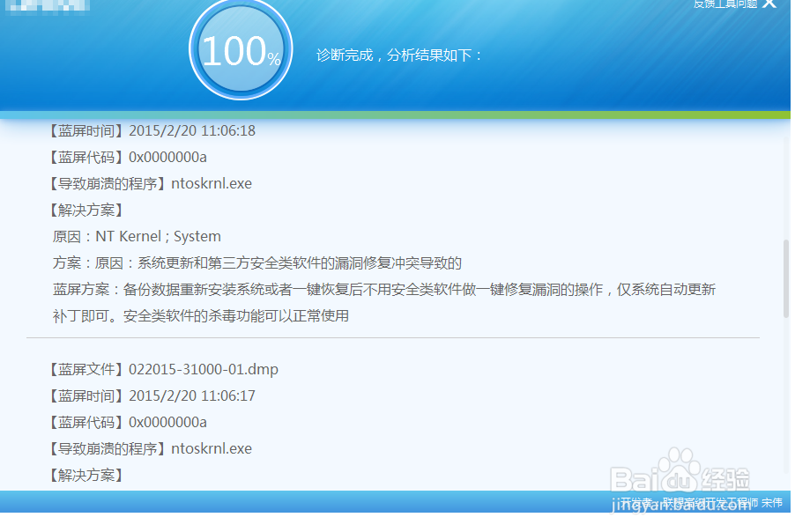
Task: Select the line 原因：NT Kernel ; System
Action: pyautogui.click(x=137, y=236)
